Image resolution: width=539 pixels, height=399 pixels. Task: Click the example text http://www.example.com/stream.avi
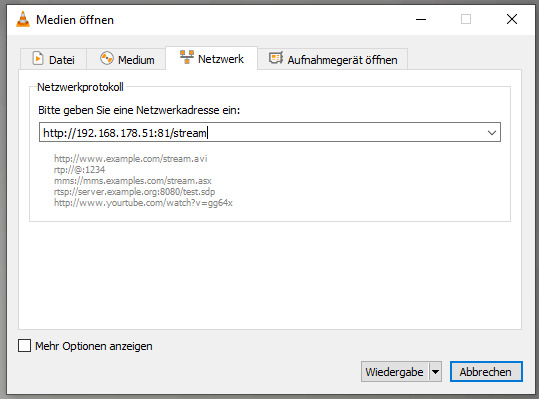coord(131,159)
